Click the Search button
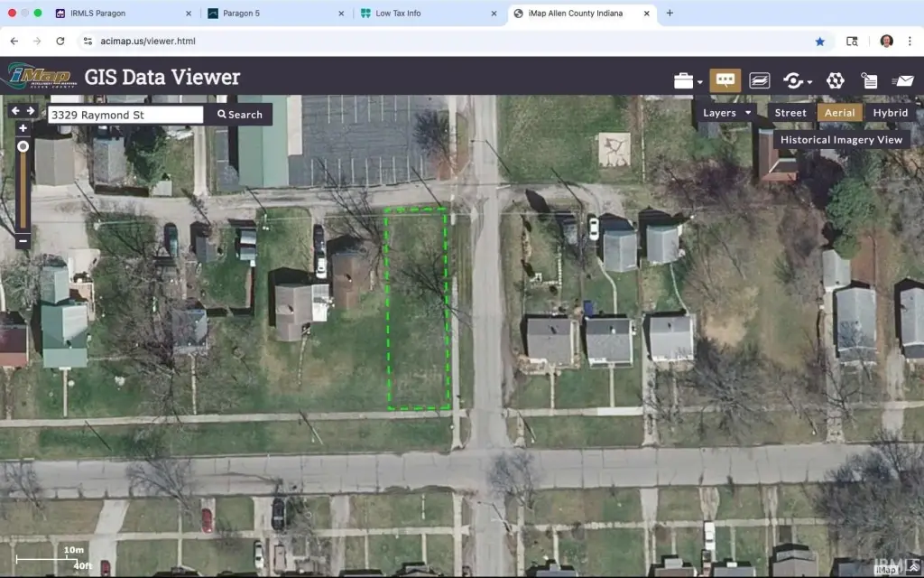Image resolution: width=924 pixels, height=578 pixels. click(x=239, y=115)
